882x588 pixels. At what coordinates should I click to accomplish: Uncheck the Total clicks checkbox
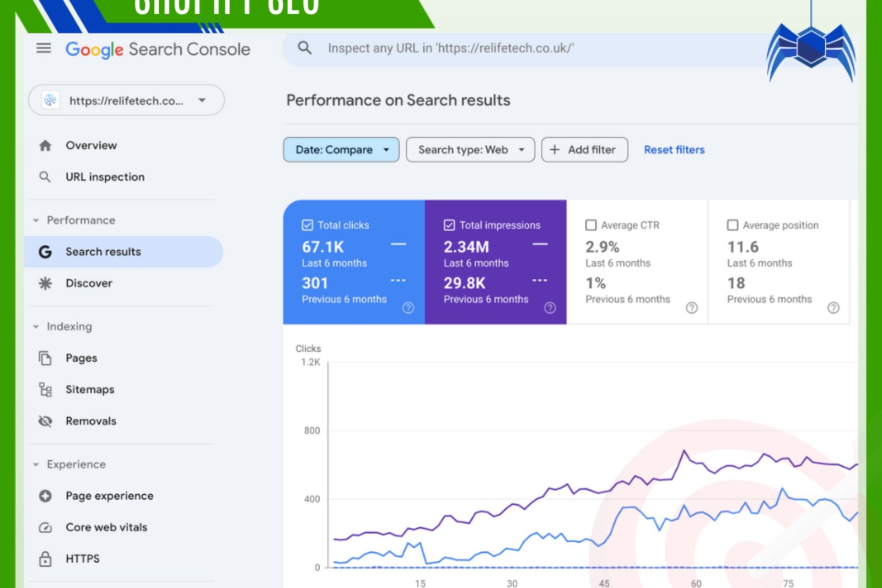pos(308,225)
